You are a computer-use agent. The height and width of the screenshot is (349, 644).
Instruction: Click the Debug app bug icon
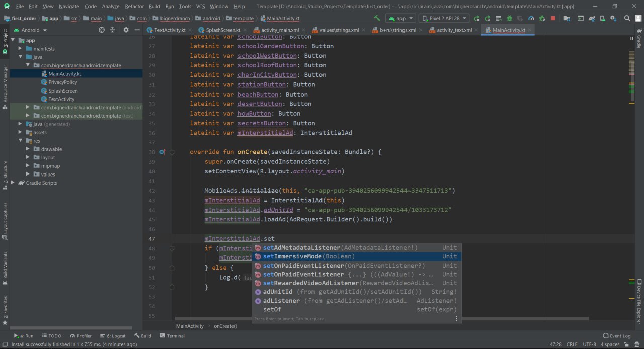coord(510,18)
